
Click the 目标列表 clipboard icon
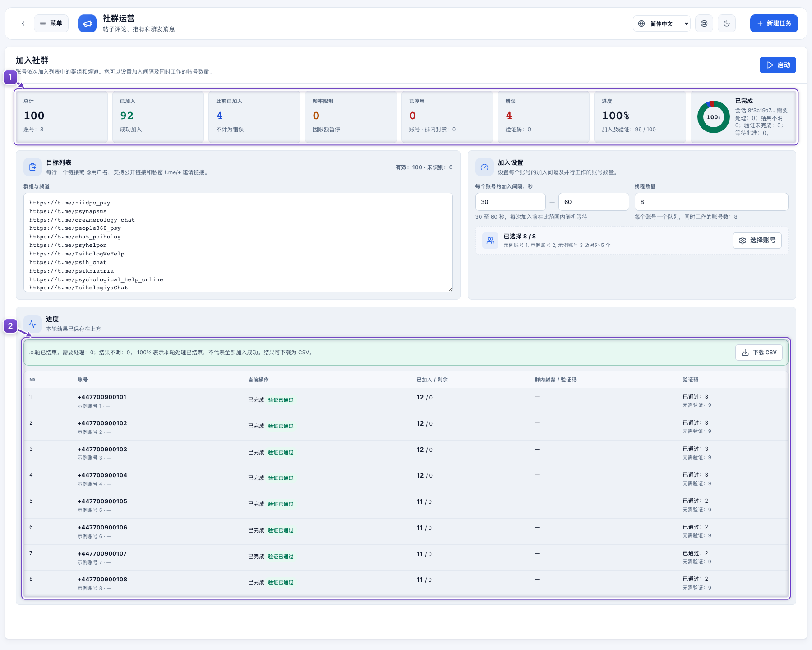pyautogui.click(x=32, y=167)
